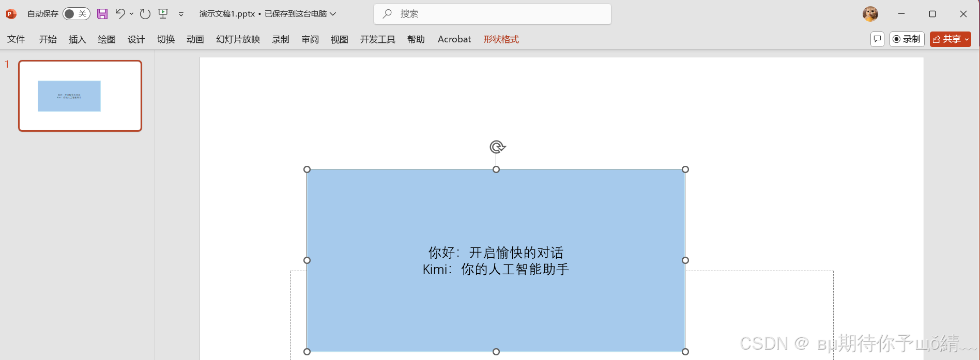The width and height of the screenshot is (980, 360).
Task: Open the 绘图 ribbon tab
Action: (107, 39)
